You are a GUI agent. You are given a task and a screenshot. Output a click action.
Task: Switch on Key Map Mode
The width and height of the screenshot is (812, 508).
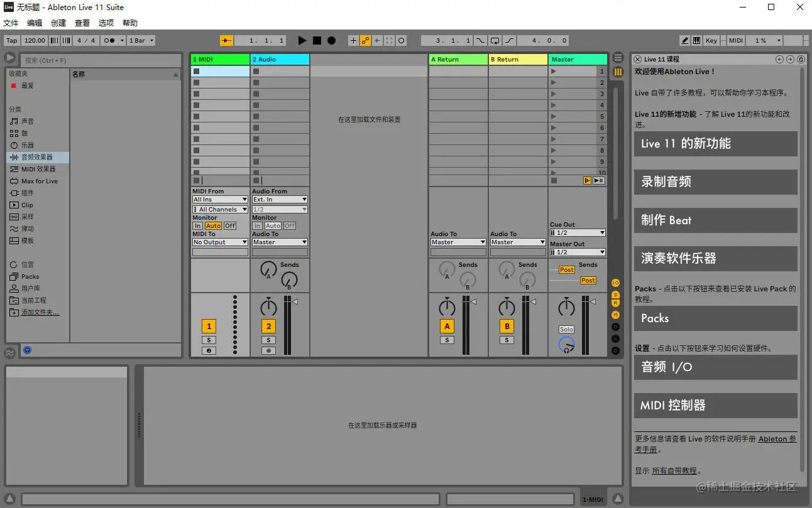click(x=711, y=40)
